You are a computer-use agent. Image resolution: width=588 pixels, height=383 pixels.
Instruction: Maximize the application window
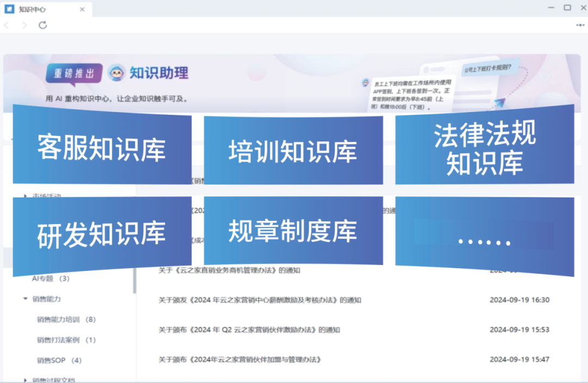[x=567, y=8]
